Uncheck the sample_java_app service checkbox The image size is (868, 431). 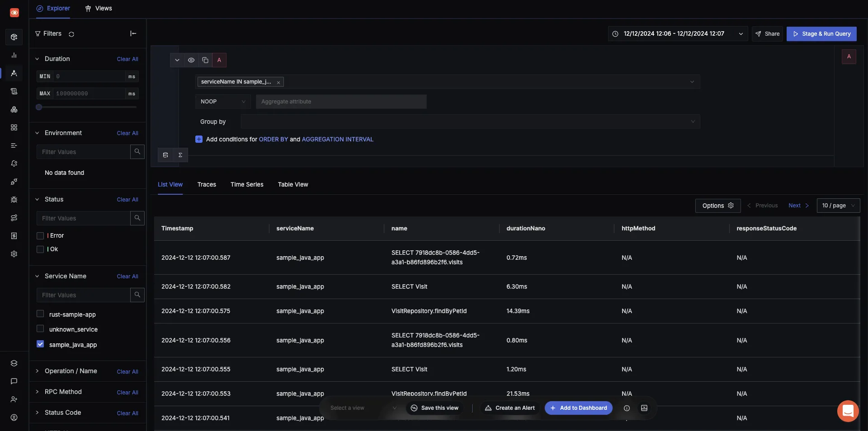coord(40,344)
